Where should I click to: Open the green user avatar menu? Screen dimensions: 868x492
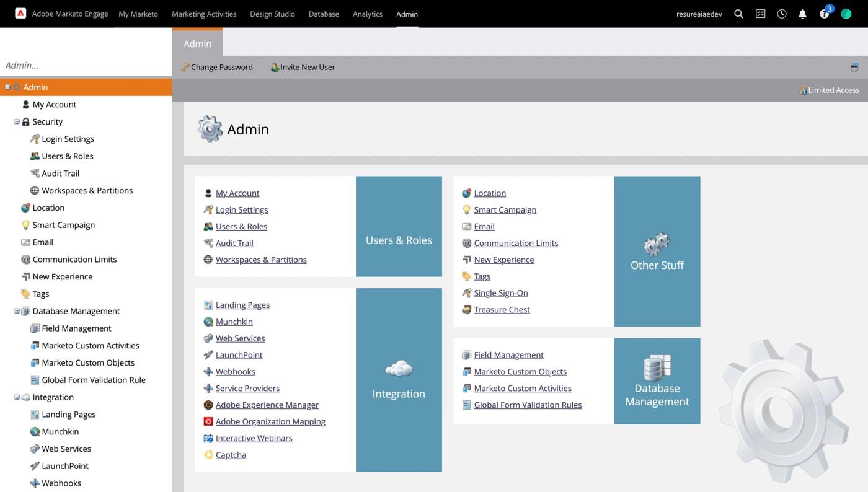tap(846, 14)
